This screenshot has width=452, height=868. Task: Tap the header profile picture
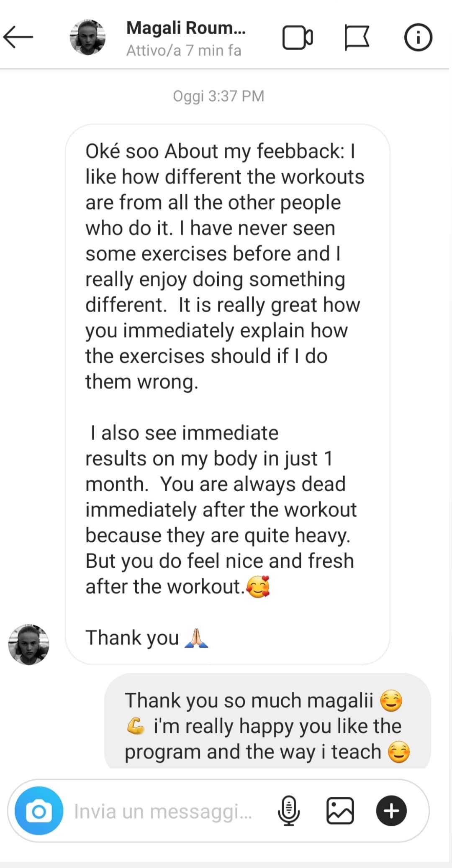[x=87, y=38]
